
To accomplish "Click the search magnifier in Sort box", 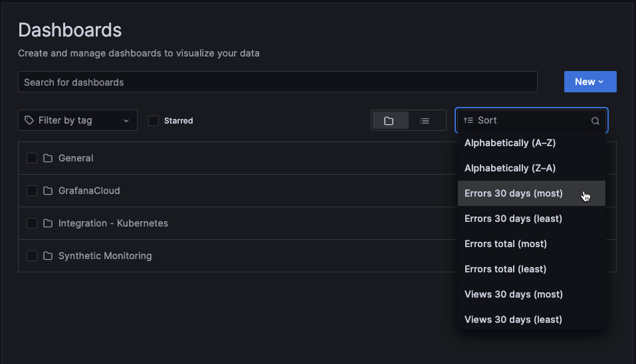I will [x=595, y=121].
